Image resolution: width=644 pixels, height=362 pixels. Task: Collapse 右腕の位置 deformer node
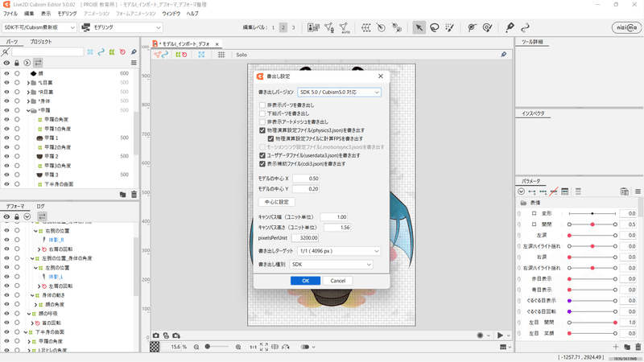tap(35, 231)
